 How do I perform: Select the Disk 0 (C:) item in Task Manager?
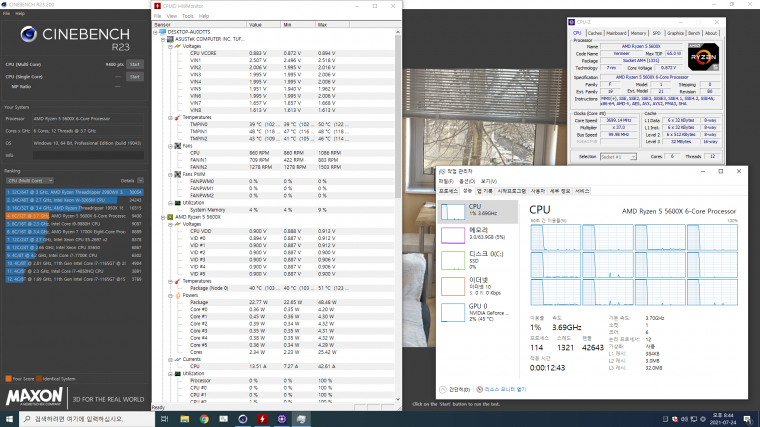478,260
